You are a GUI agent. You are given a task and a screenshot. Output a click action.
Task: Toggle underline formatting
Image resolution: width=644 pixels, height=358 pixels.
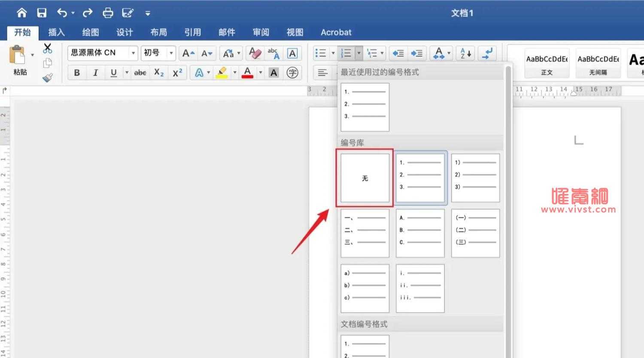point(114,73)
